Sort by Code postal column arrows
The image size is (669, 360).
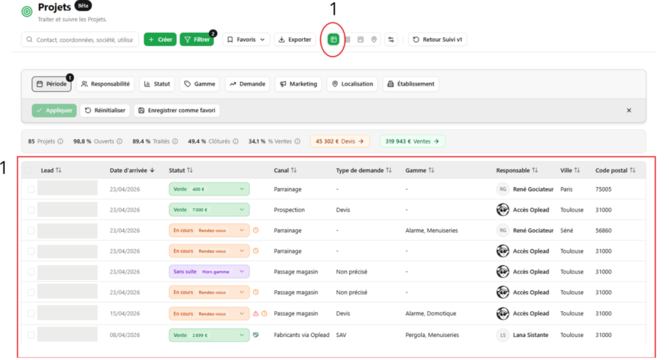(x=632, y=170)
